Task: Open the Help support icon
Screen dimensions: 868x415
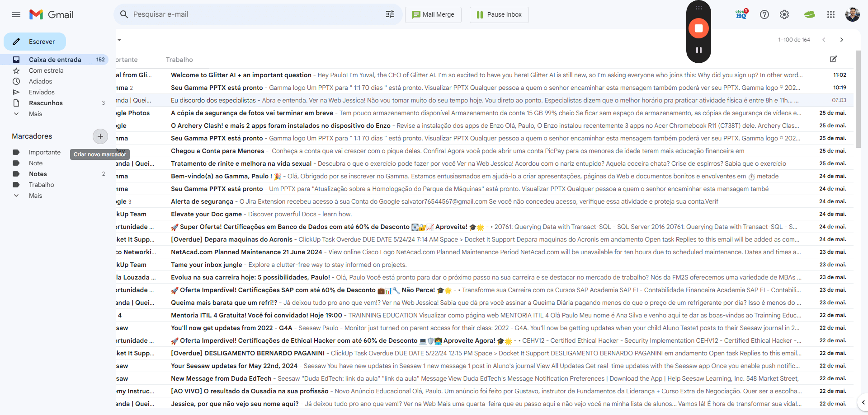Action: coord(764,14)
